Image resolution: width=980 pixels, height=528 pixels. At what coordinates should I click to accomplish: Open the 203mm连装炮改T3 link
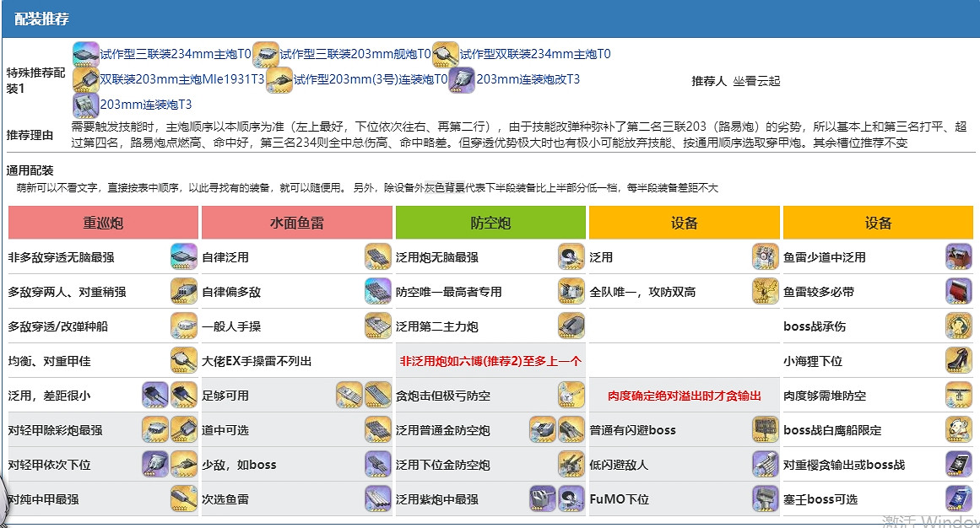[x=528, y=79]
